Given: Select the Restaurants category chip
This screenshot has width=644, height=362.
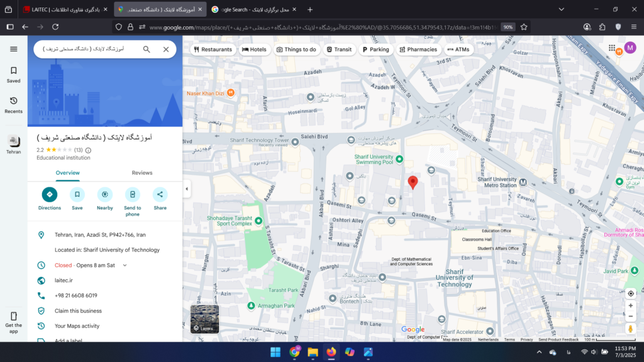Looking at the screenshot, I should tap(213, 50).
